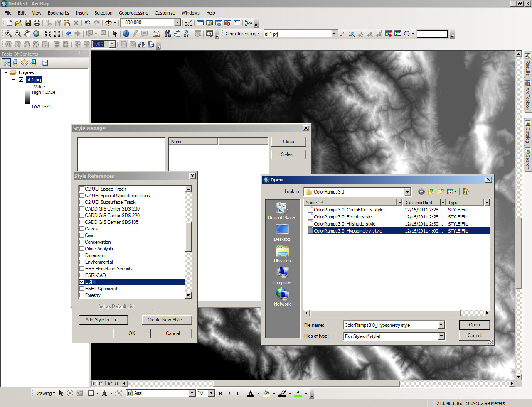The image size is (532, 407).
Task: Click the Find binoculars icon
Action: point(167,34)
